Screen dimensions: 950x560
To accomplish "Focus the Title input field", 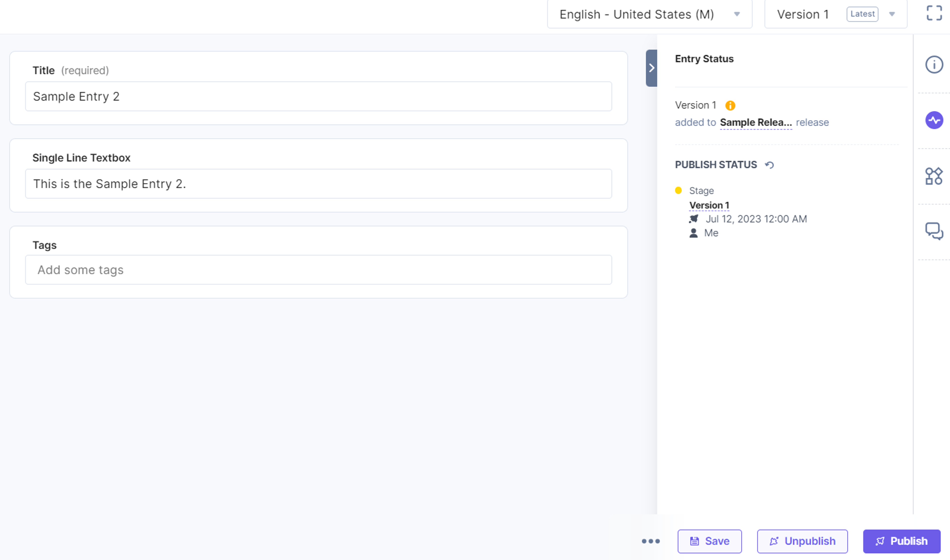I will (x=318, y=97).
